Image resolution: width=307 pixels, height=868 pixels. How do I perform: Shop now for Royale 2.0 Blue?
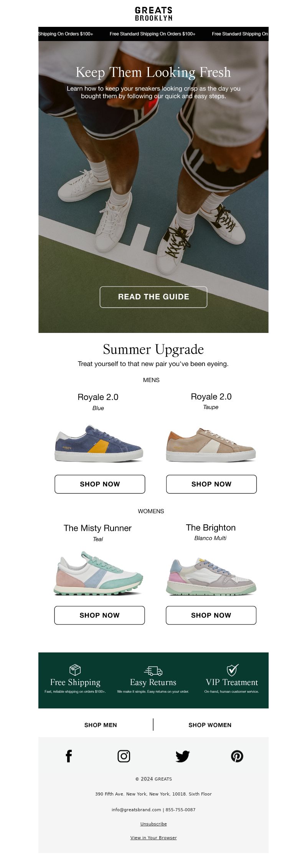pyautogui.click(x=100, y=484)
